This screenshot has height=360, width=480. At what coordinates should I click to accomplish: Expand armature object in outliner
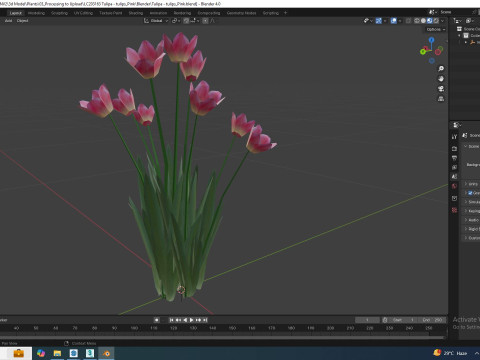point(466,42)
